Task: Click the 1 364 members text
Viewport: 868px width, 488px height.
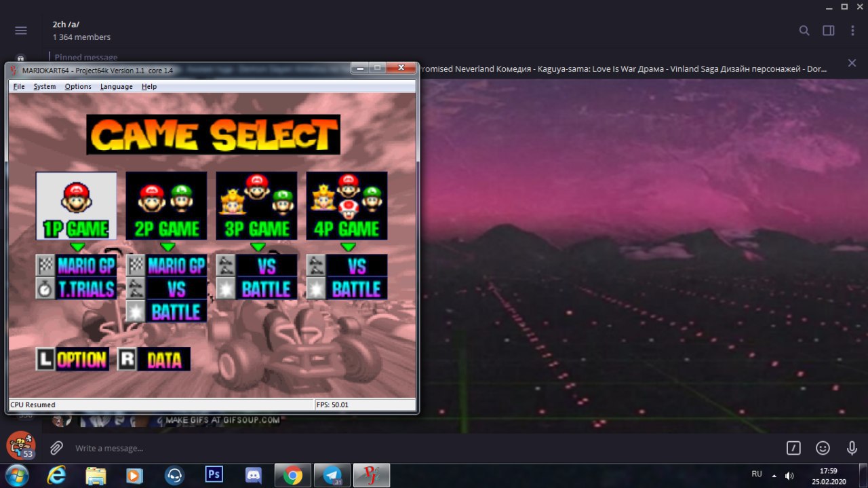Action: pos(81,37)
